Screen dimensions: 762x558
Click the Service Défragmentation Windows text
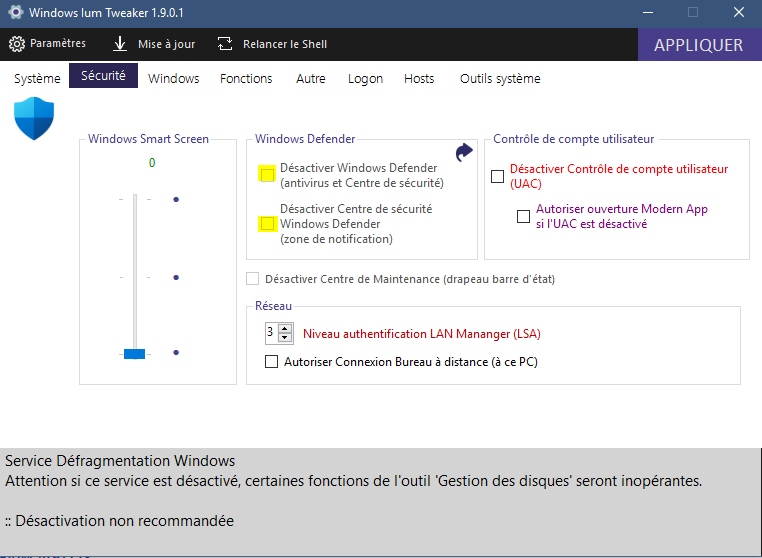click(x=120, y=461)
